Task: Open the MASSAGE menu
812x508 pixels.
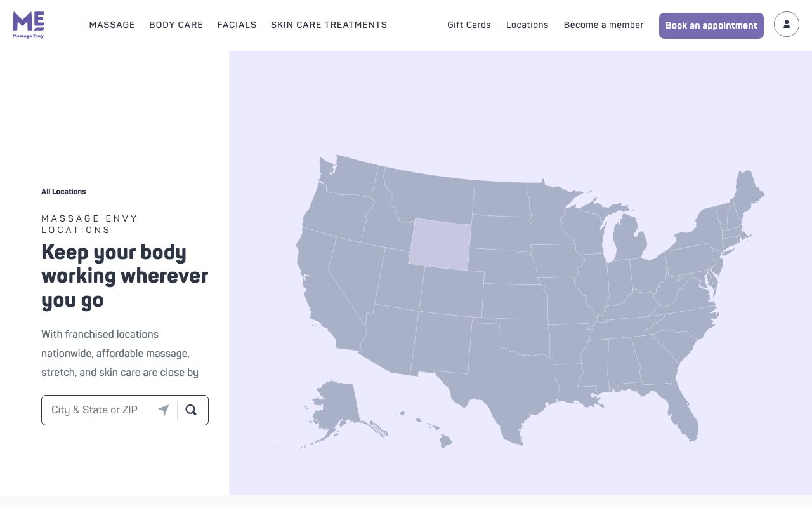Action: point(112,25)
